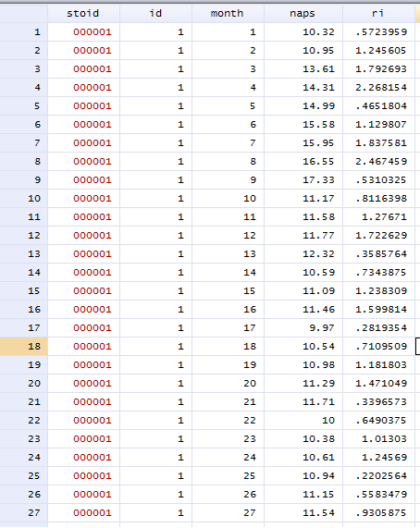
Task: Select row number 18 header
Action: [x=23, y=346]
